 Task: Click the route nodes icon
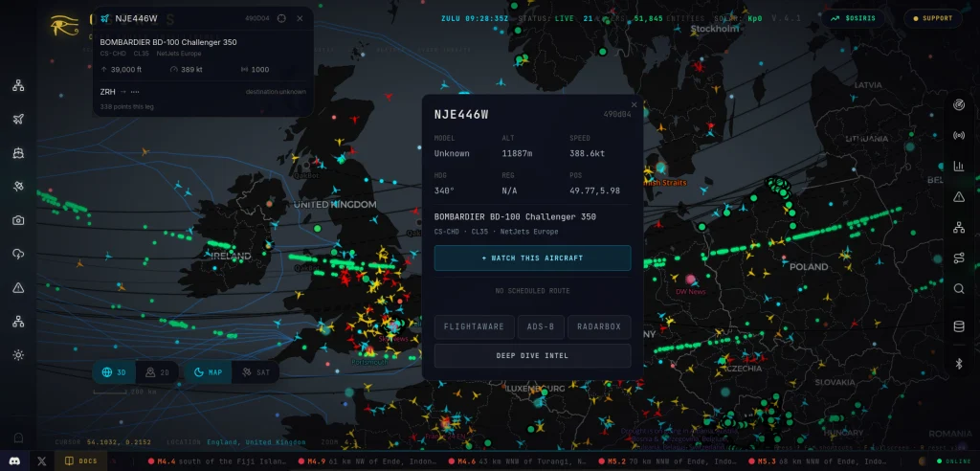[959, 258]
